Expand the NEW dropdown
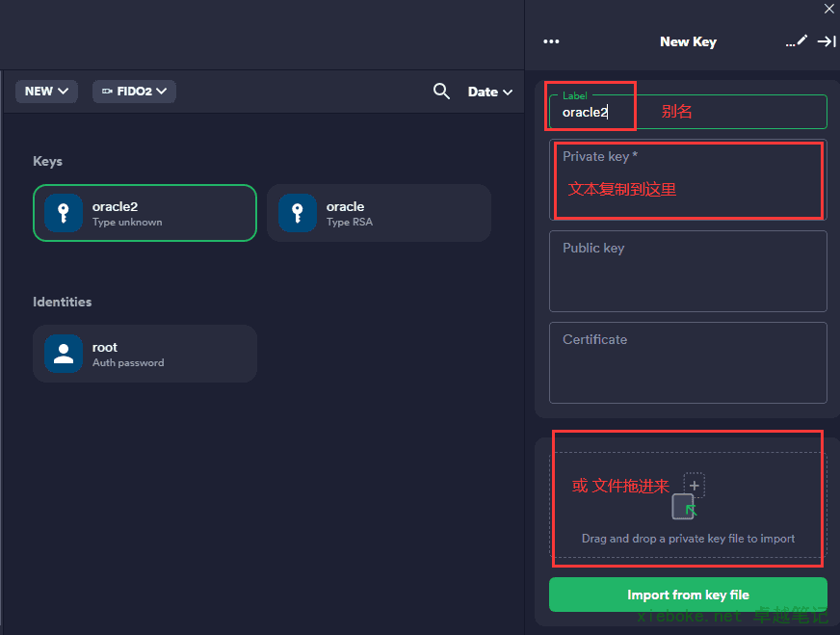Viewport: 840px width, 635px height. [46, 92]
